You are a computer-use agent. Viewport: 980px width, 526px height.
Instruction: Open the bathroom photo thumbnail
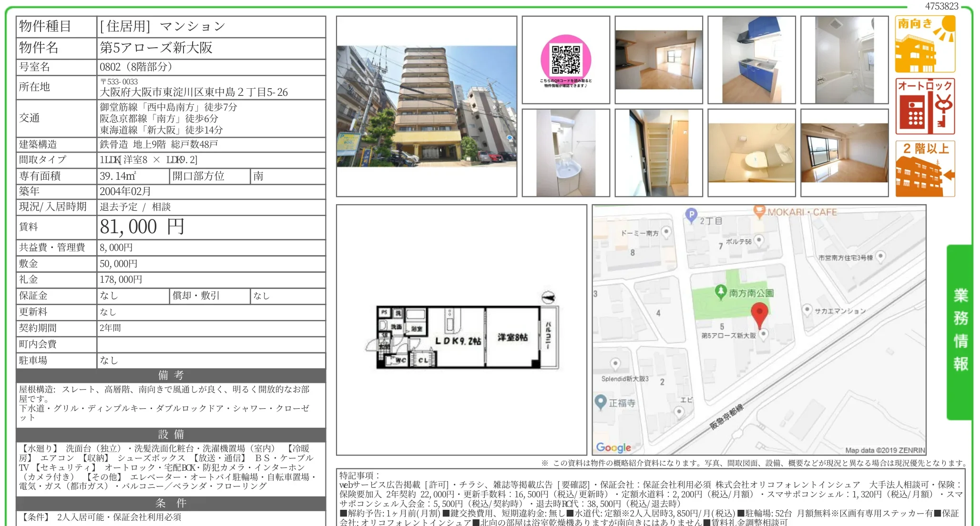[x=844, y=59]
